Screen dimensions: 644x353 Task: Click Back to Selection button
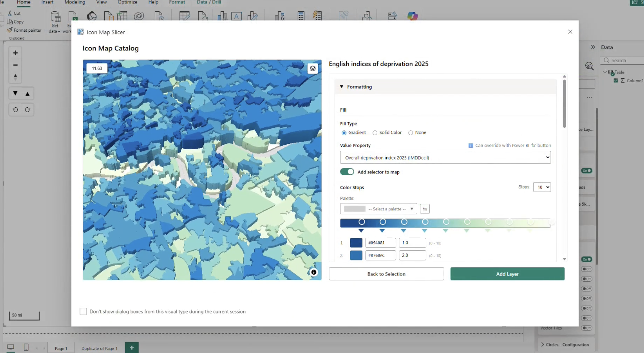pyautogui.click(x=386, y=274)
